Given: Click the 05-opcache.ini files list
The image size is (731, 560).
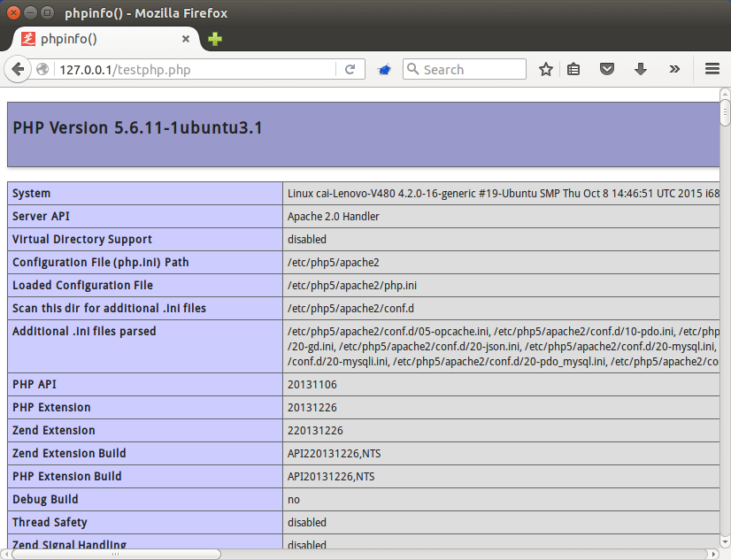Looking at the screenshot, I should pos(503,346).
